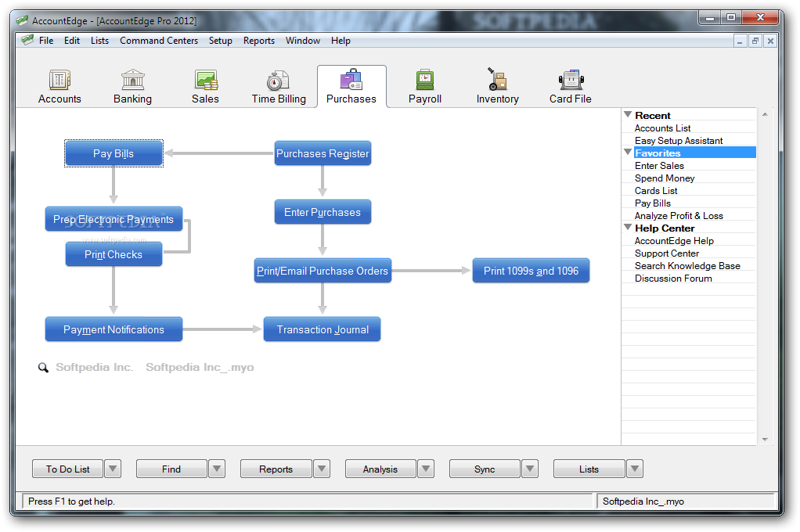The width and height of the screenshot is (800, 532).
Task: Click the sidebar scroll up arrow
Action: (765, 114)
